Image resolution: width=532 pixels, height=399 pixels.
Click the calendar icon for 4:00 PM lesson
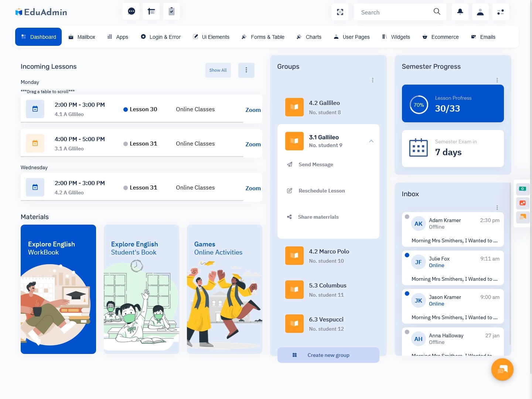point(35,143)
